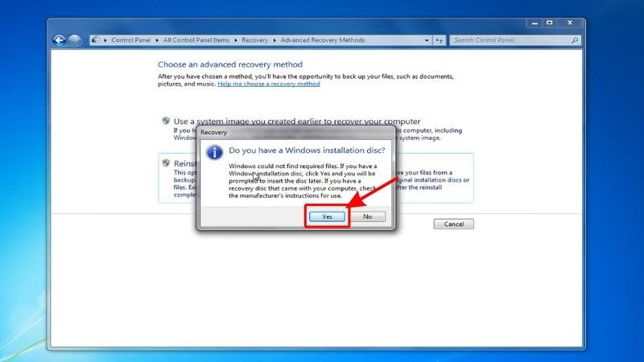Viewport: 644px width, 362px height.
Task: Maximize the Control Panel window
Action: coord(550,23)
